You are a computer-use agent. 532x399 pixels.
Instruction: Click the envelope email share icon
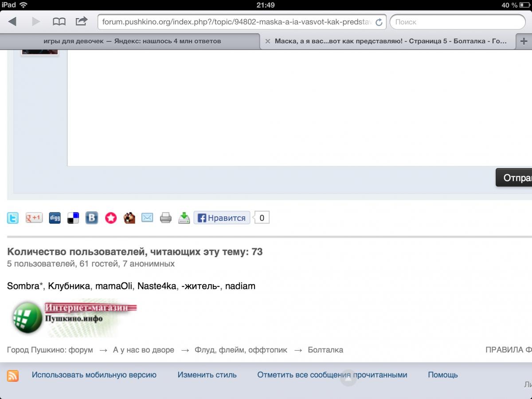tap(147, 218)
